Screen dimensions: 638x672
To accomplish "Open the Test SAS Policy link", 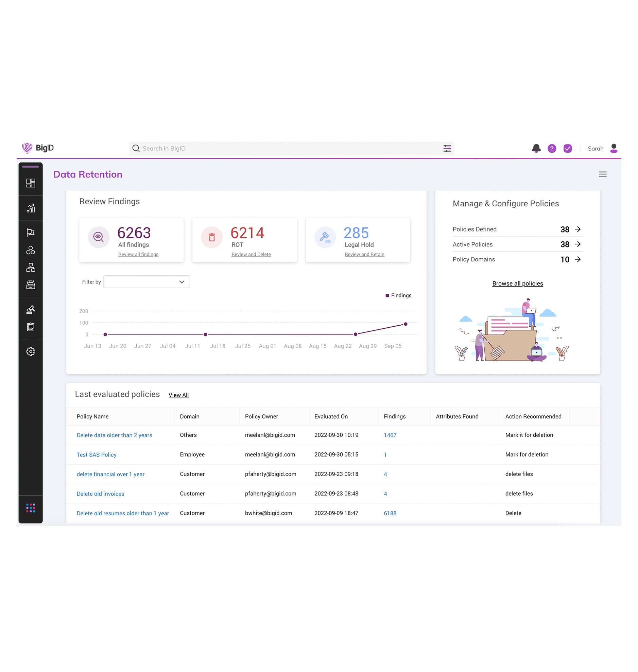I will click(97, 455).
